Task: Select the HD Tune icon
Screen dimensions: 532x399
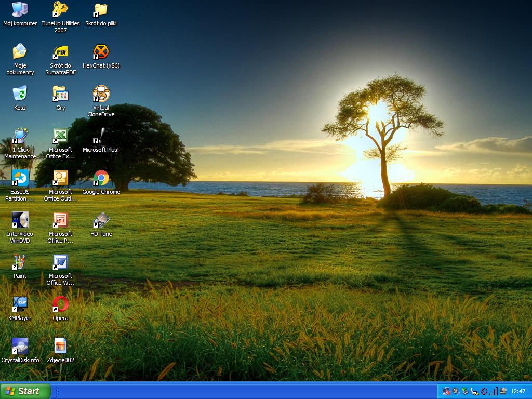Action: [x=101, y=220]
